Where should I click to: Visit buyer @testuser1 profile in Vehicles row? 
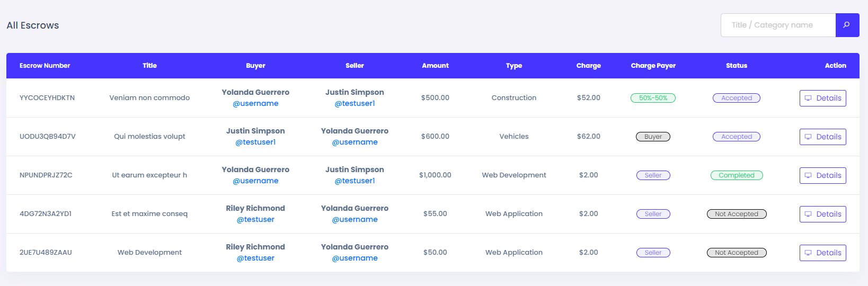pyautogui.click(x=255, y=142)
